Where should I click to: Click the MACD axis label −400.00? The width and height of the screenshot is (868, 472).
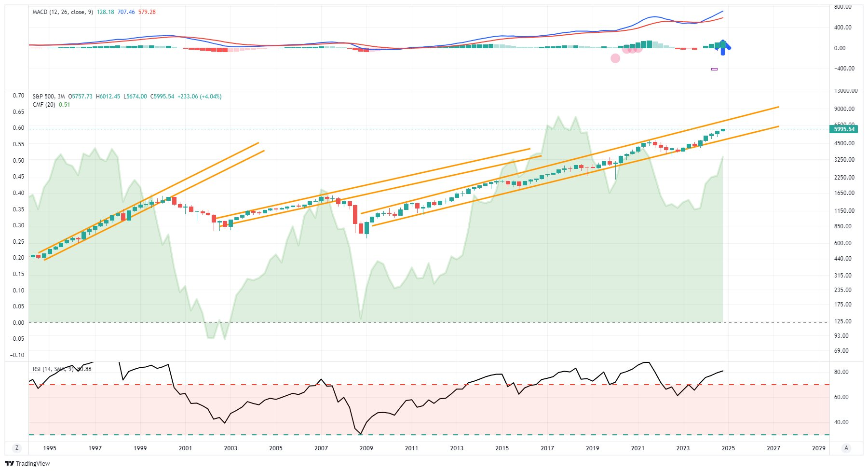(x=844, y=69)
